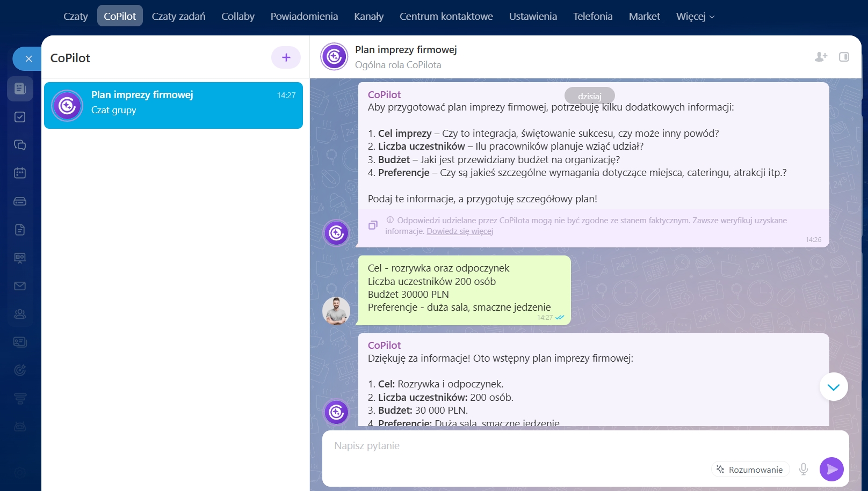Open the Centrum kontaktowe tab

click(446, 16)
